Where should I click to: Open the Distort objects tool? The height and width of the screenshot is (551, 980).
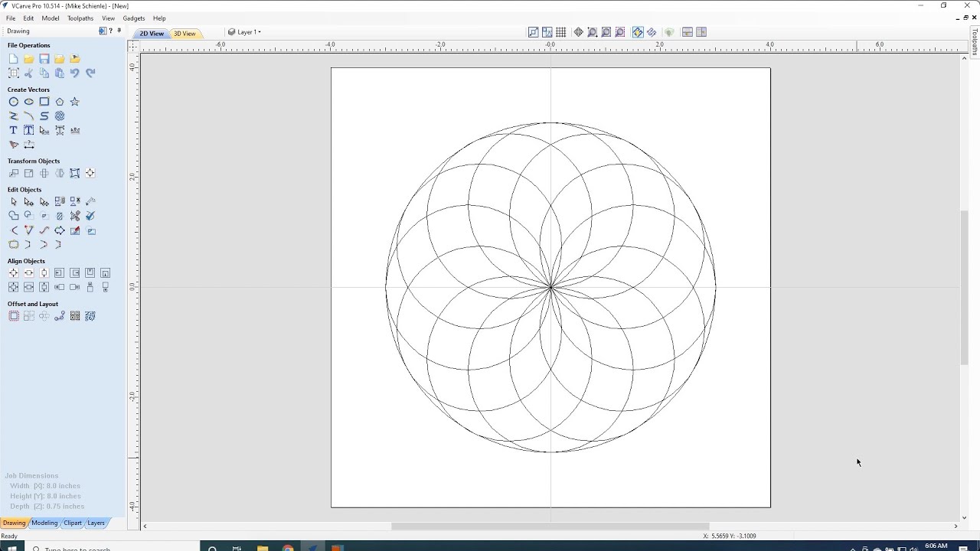[x=74, y=174]
